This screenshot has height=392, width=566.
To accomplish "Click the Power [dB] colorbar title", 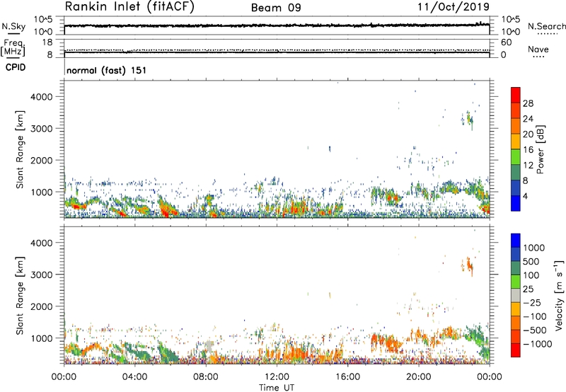I will 540,149.
